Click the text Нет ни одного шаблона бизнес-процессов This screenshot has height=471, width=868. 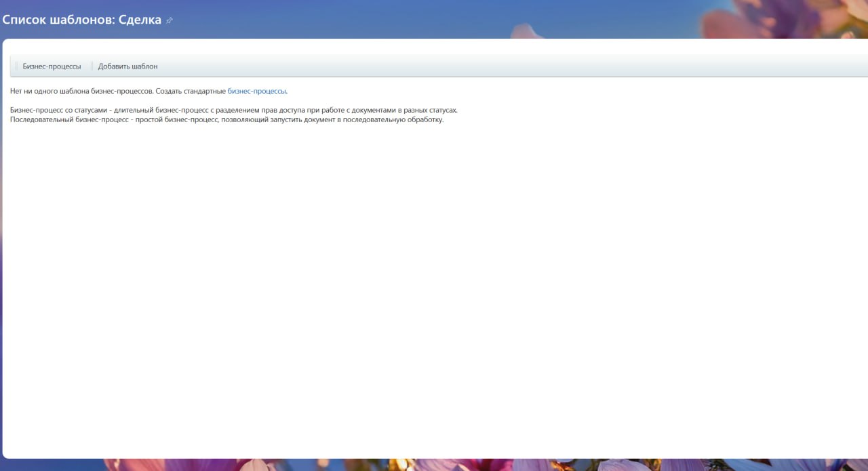pyautogui.click(x=81, y=91)
